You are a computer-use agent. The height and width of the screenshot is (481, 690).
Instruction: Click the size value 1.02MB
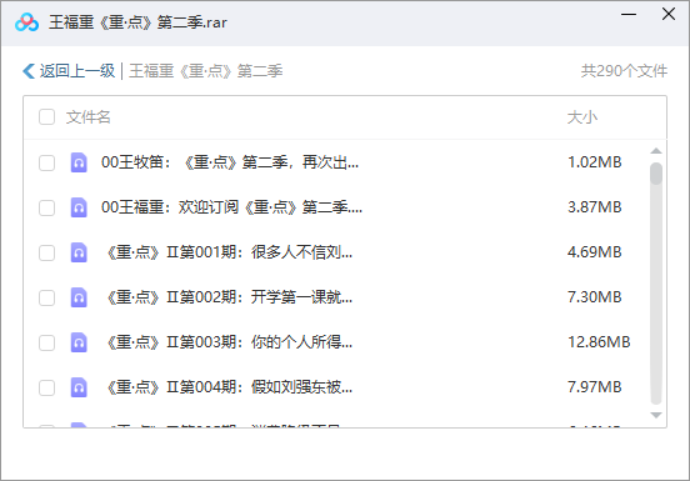(x=595, y=162)
